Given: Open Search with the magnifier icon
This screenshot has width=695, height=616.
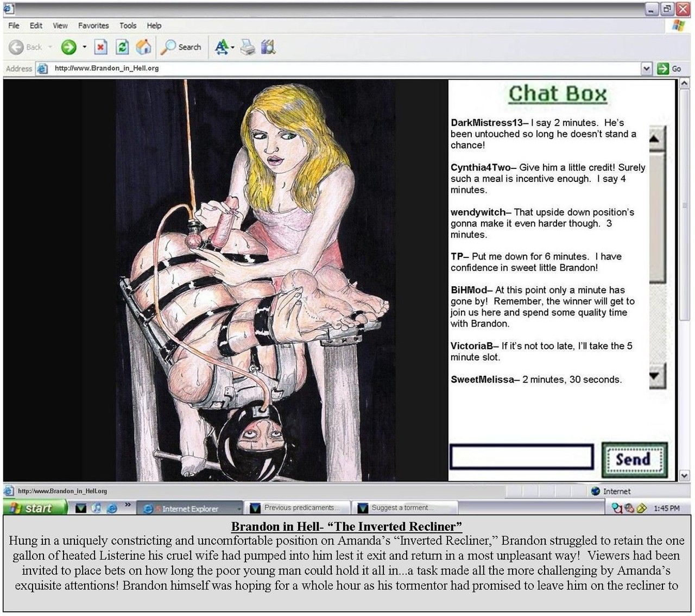Looking at the screenshot, I should (181, 47).
